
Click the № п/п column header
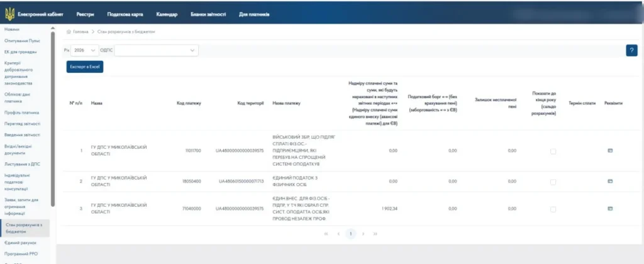click(x=75, y=104)
